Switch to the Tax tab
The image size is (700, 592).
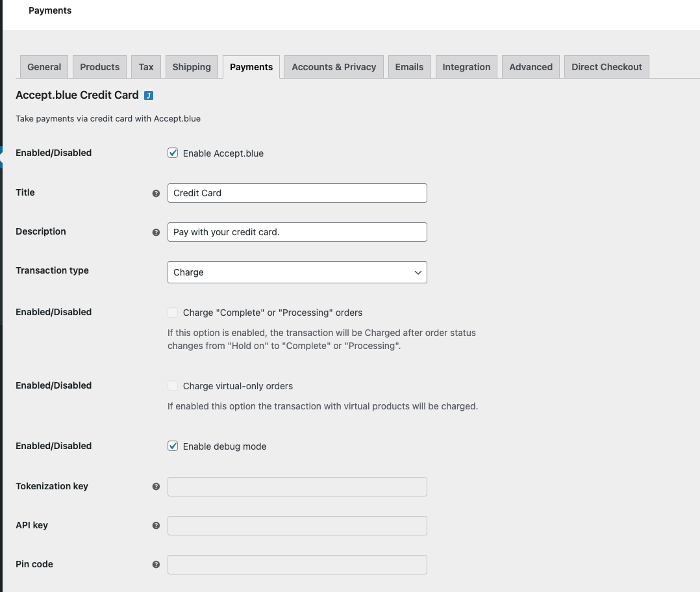[145, 66]
